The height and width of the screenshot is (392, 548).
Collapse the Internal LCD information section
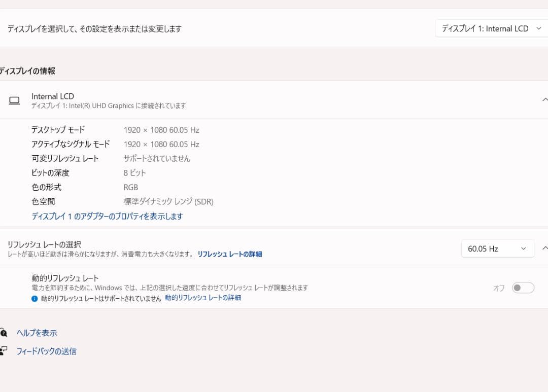click(x=545, y=100)
